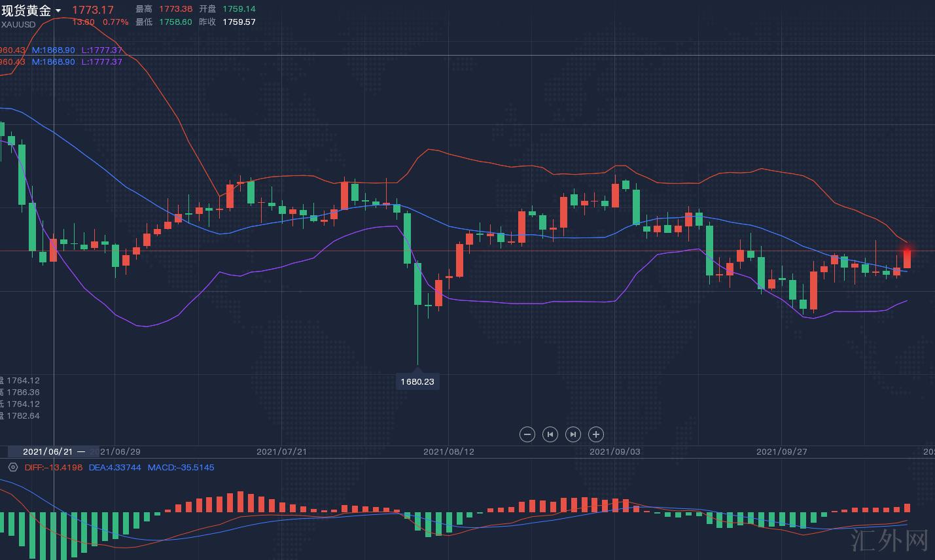Click the 2021/08/12 date on time axis

[448, 451]
